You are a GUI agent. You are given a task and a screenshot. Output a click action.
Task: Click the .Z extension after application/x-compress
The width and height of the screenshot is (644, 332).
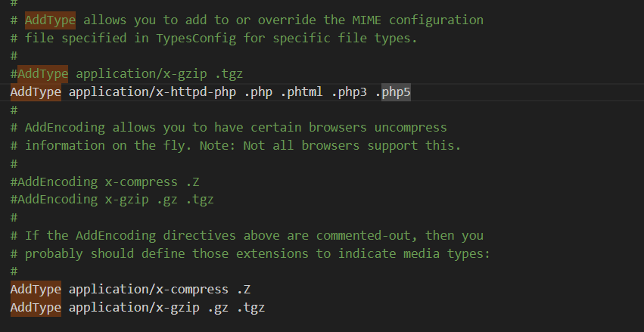244,290
